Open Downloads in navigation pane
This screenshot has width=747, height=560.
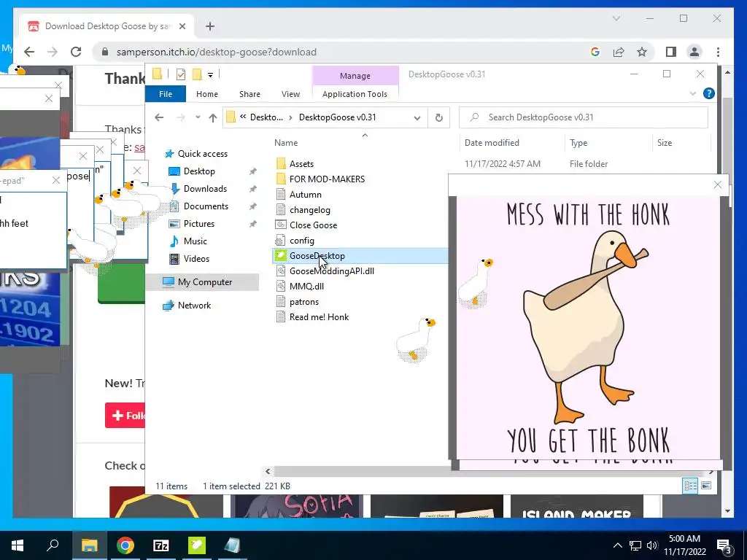coord(205,189)
